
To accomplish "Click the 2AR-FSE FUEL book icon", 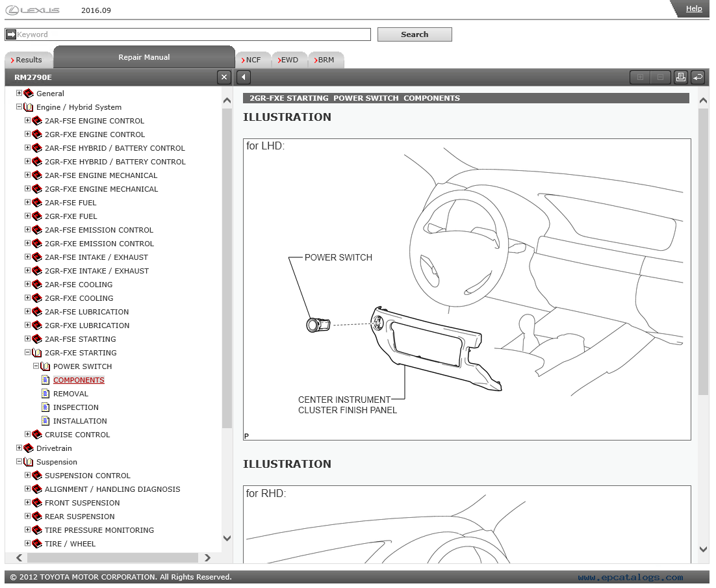I will pyautogui.click(x=37, y=203).
